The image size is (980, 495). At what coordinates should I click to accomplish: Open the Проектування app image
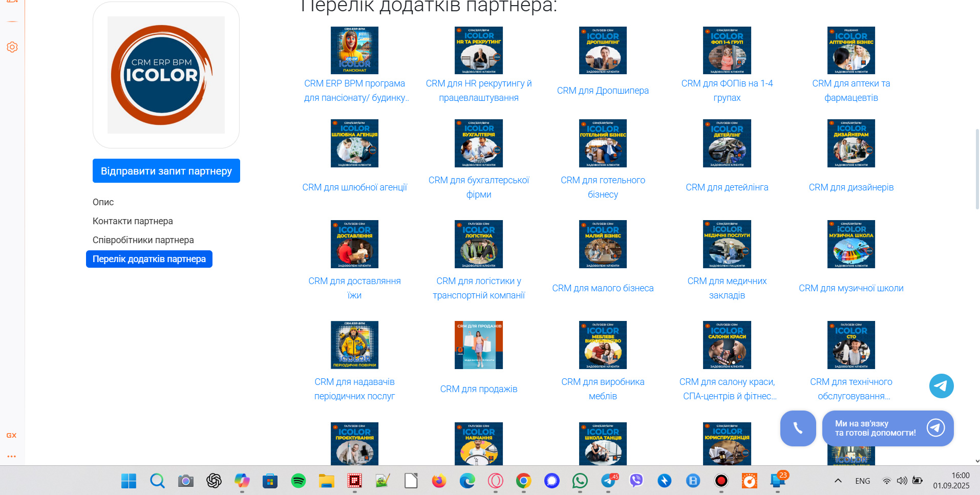(x=354, y=443)
